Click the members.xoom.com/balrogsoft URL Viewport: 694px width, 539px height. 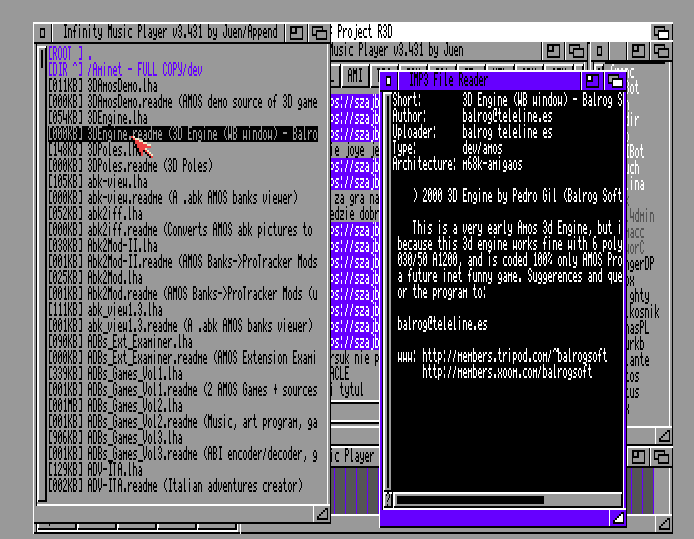click(507, 372)
